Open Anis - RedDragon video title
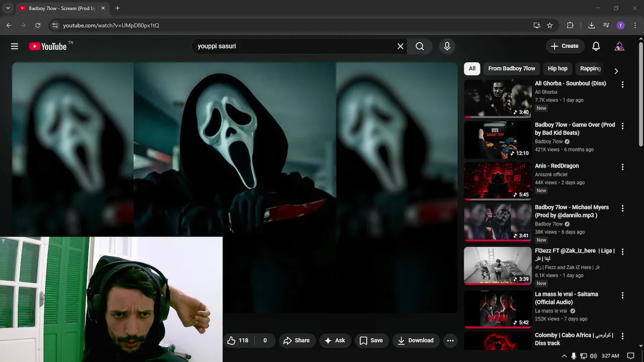This screenshot has width=644, height=362. [x=556, y=166]
